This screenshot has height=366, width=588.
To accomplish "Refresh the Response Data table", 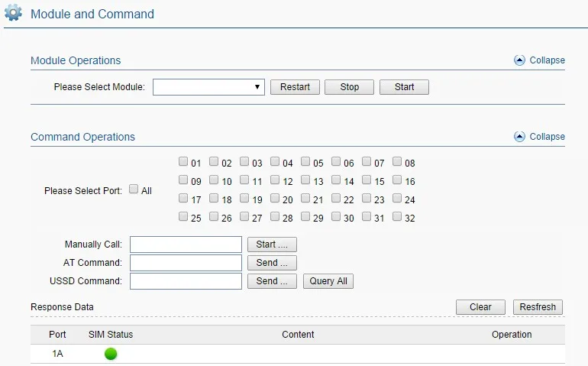I will (538, 307).
